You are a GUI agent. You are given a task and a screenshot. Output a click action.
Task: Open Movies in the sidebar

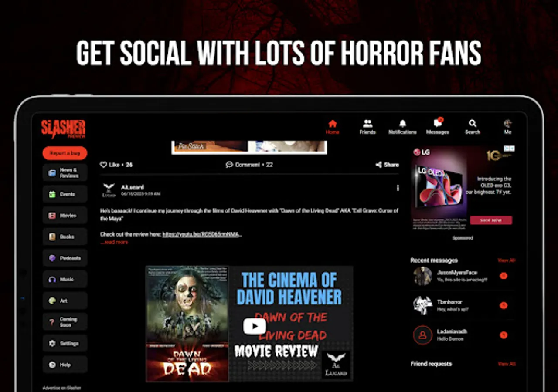click(65, 216)
